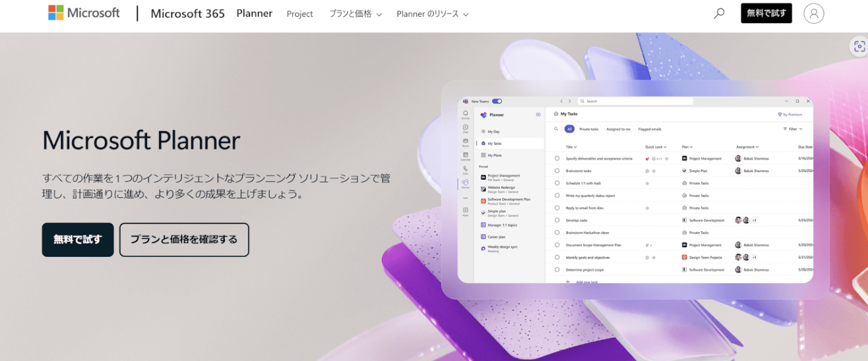The image size is (868, 361).
Task: Open Manager 1:1 topics pinned plan
Action: point(499,224)
